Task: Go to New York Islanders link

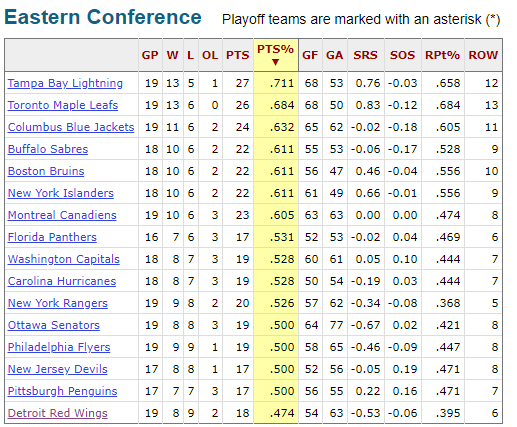Action: click(x=61, y=193)
